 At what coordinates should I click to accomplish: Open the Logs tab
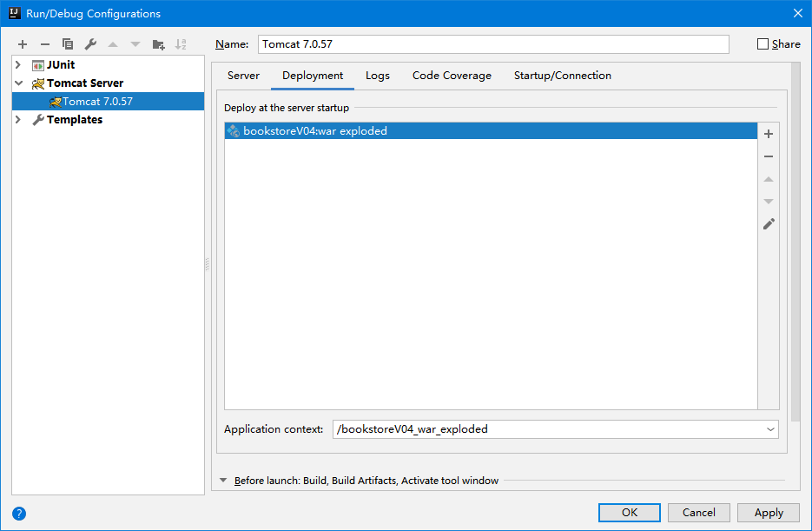[x=378, y=76]
